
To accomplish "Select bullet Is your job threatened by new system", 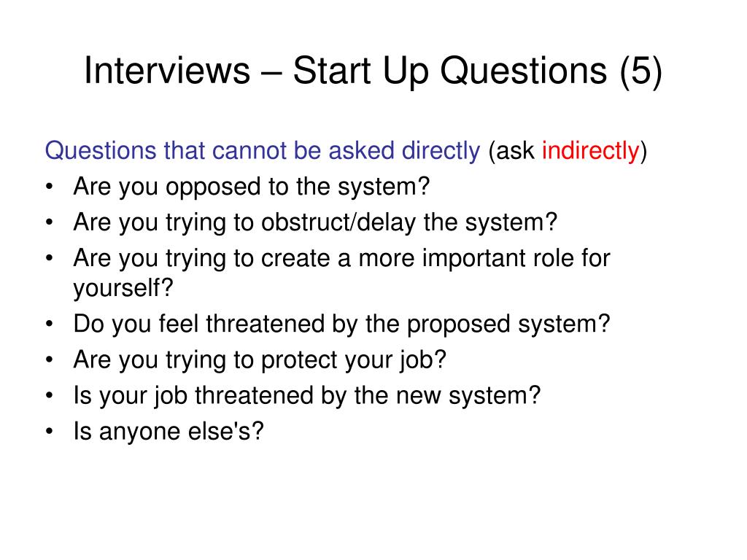I will [x=307, y=396].
